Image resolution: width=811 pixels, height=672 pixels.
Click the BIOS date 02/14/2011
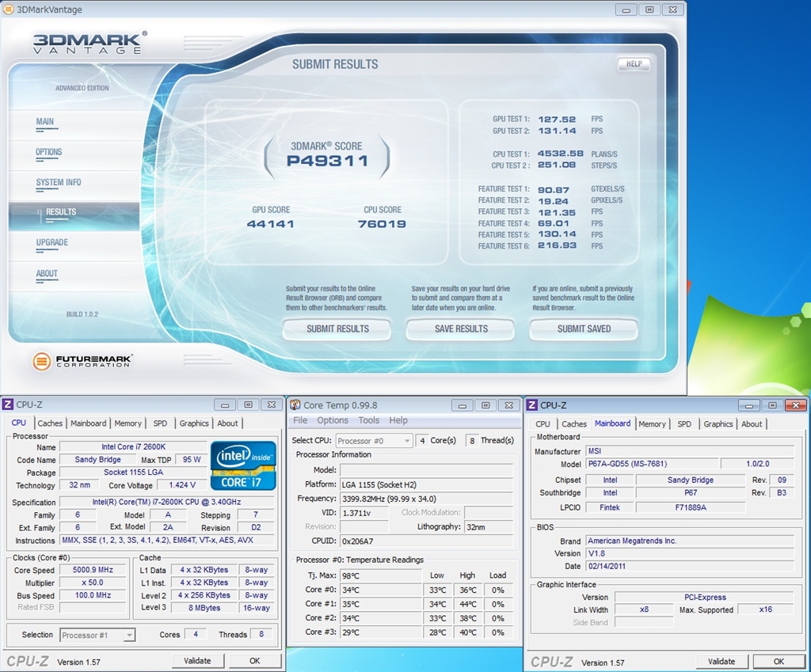690,566
